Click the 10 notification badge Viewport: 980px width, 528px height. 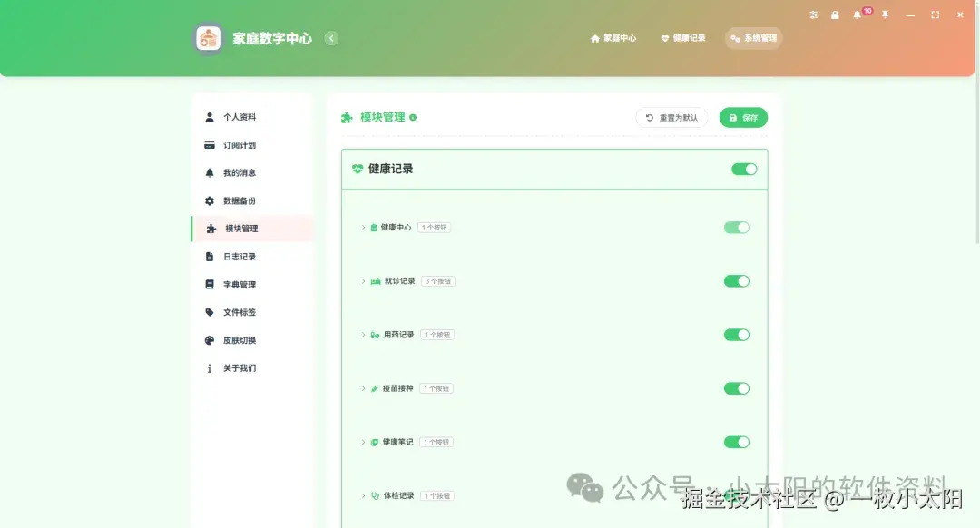tap(867, 10)
